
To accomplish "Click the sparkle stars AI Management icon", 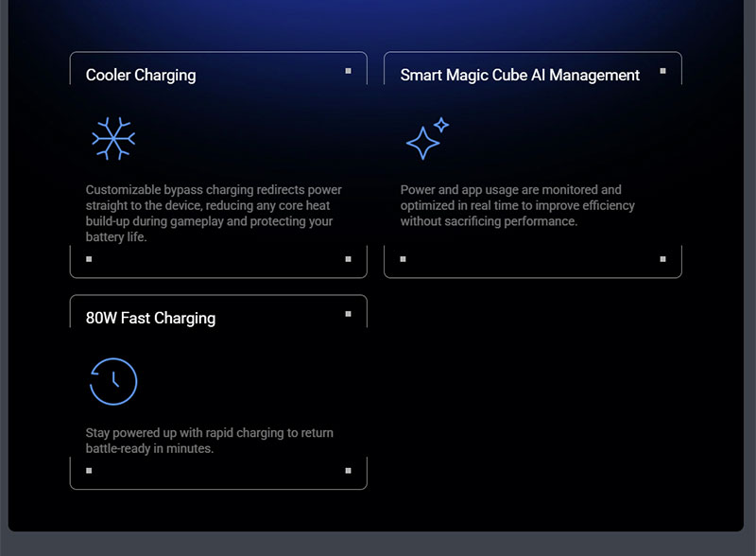I will 426,139.
